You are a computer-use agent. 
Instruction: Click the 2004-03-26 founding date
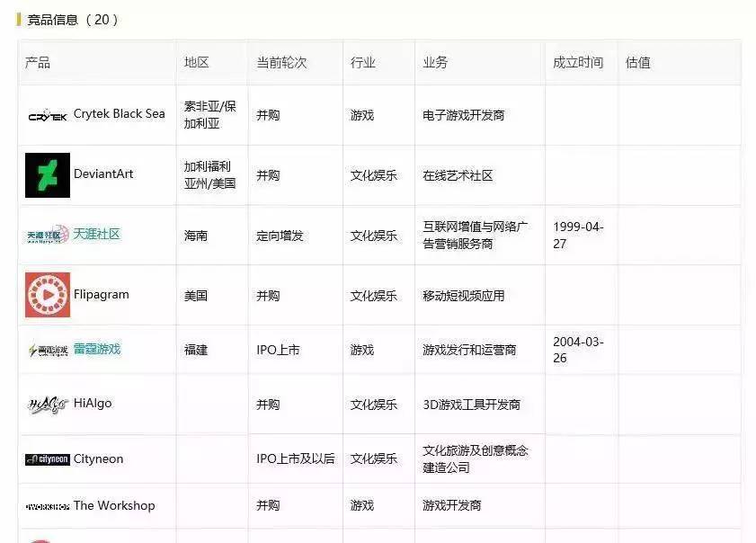pos(578,350)
